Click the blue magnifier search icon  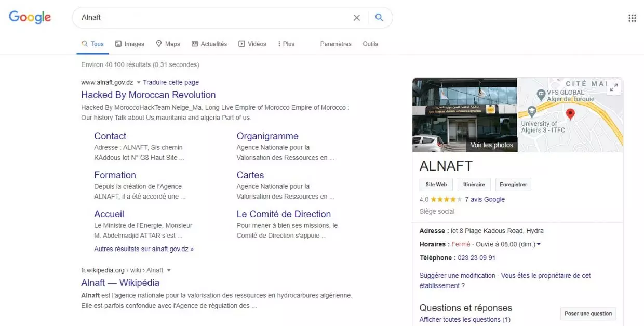tap(380, 18)
